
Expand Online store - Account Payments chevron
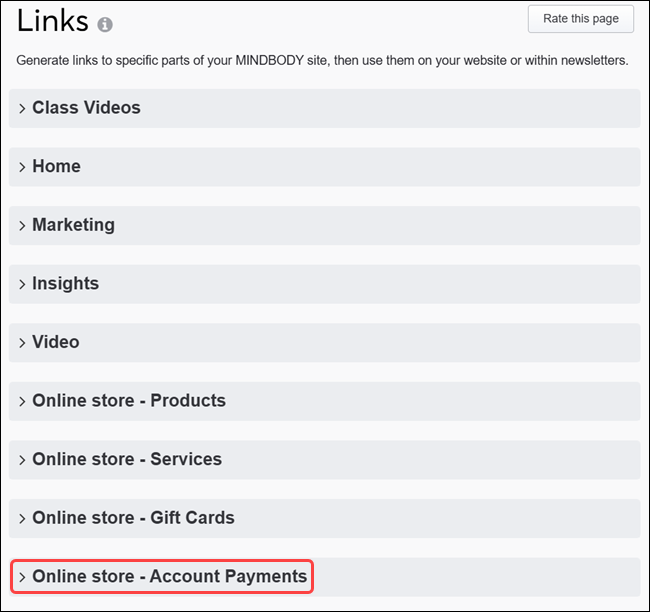tap(22, 577)
